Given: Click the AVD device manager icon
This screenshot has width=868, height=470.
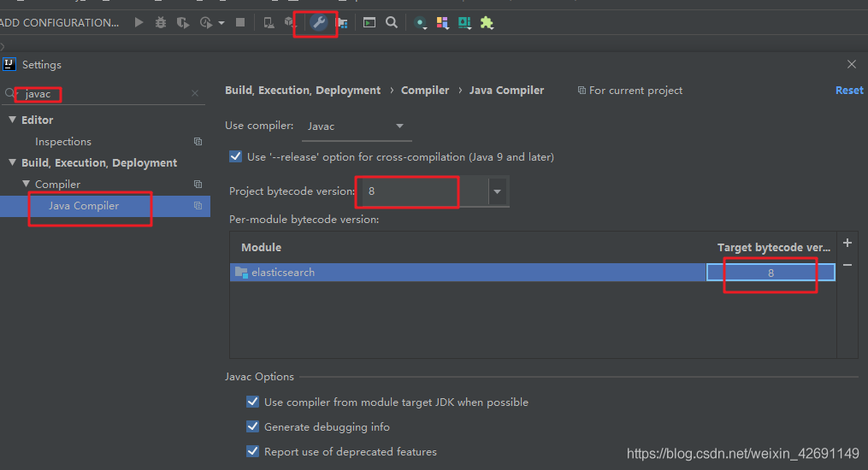Looking at the screenshot, I should (269, 23).
